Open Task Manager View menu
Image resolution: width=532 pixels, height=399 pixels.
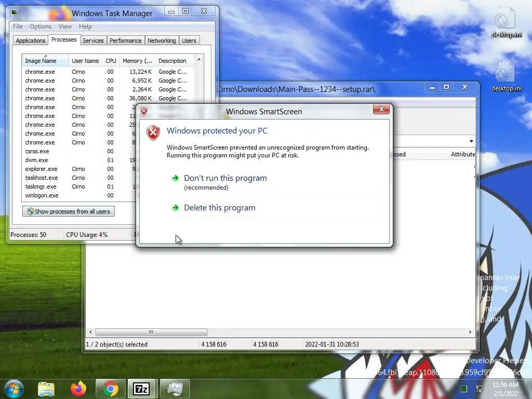point(65,26)
